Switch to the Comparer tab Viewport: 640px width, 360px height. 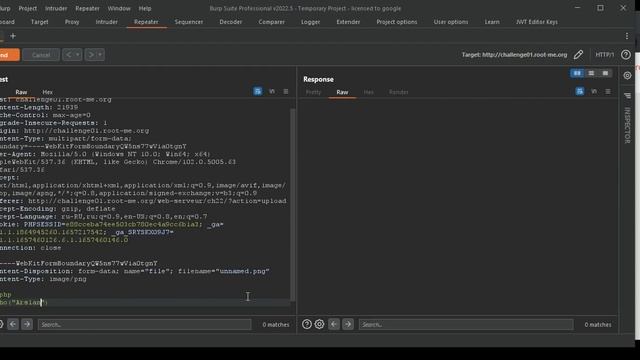click(x=271, y=22)
